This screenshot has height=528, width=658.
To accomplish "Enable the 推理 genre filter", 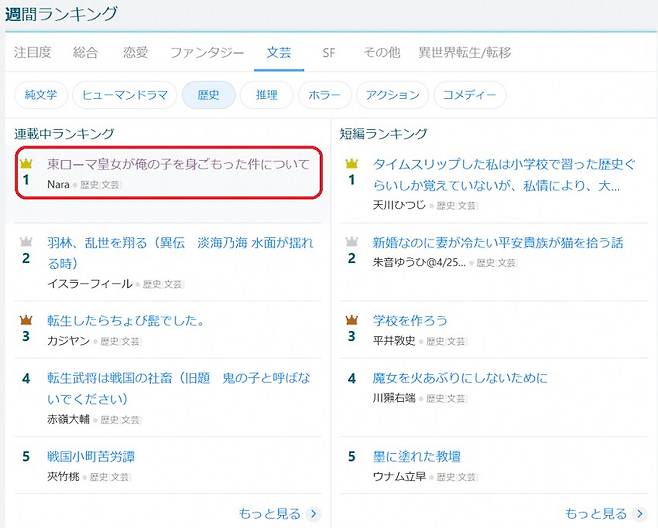I will point(267,95).
